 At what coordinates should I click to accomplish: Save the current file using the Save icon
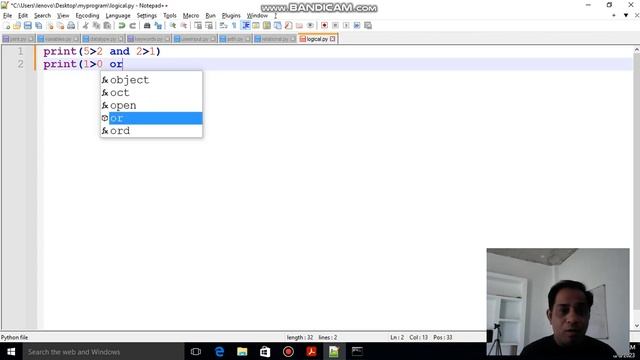click(28, 26)
